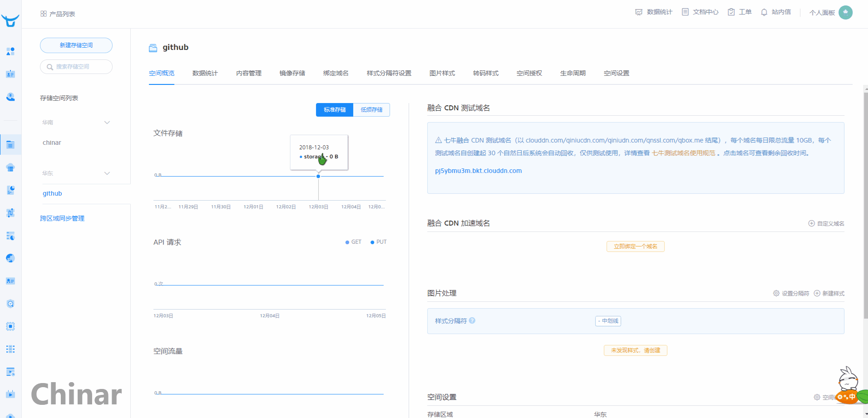
Task: Open the 转码样式 tab
Action: (486, 73)
